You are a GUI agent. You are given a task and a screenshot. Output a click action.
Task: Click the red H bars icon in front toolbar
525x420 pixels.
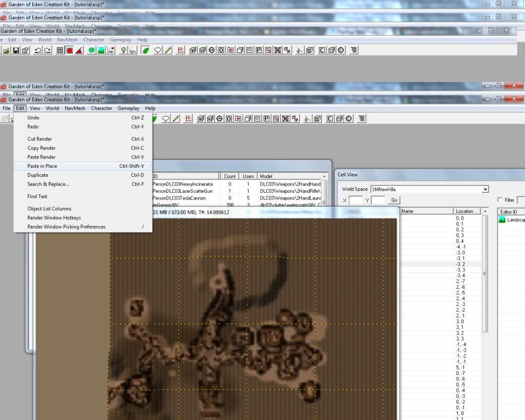(x=238, y=118)
